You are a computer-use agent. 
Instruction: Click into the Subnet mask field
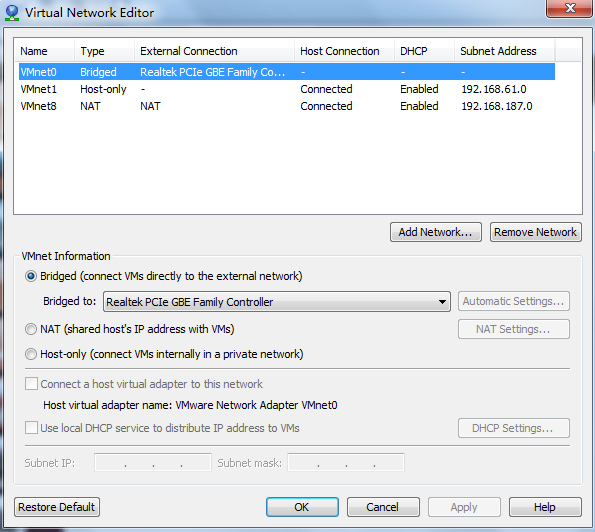tap(346, 462)
